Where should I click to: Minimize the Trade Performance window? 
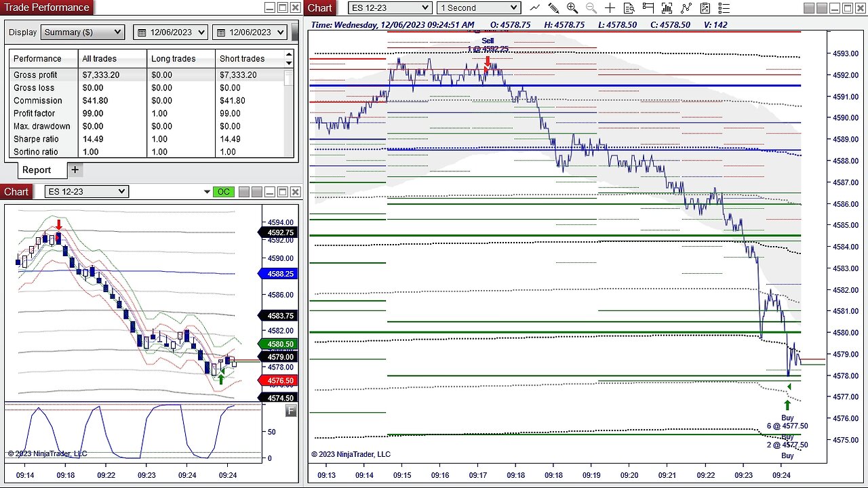[x=270, y=8]
